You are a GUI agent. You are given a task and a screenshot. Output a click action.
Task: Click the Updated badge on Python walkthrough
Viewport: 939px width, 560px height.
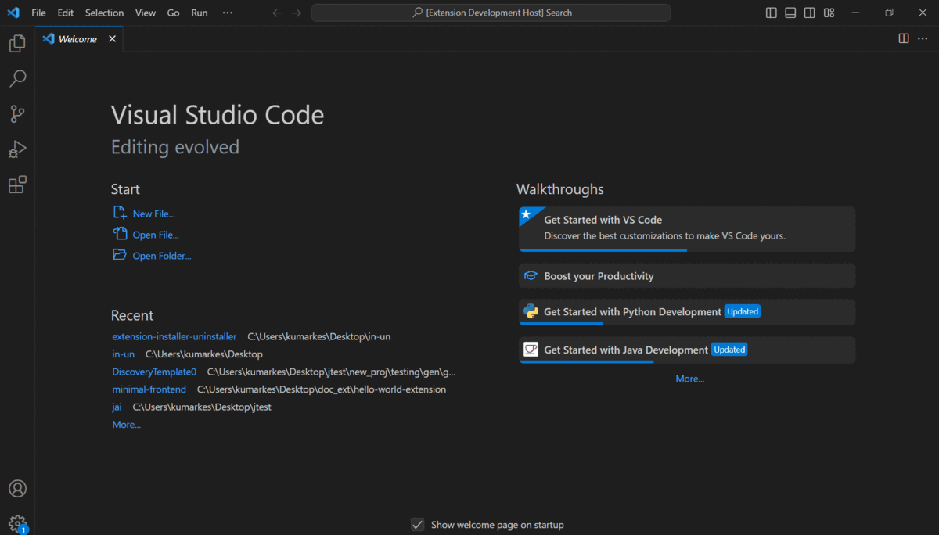click(x=743, y=311)
